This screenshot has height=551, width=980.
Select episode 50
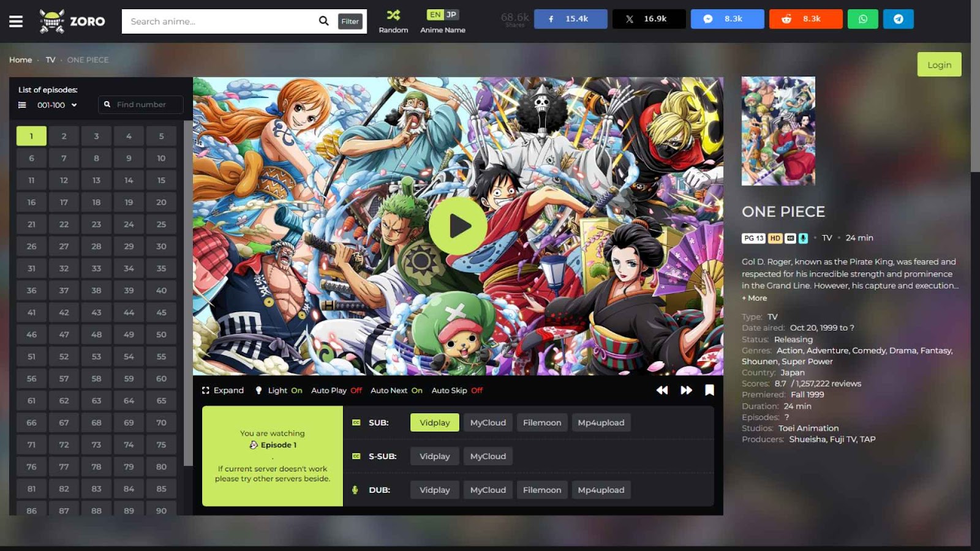click(161, 334)
